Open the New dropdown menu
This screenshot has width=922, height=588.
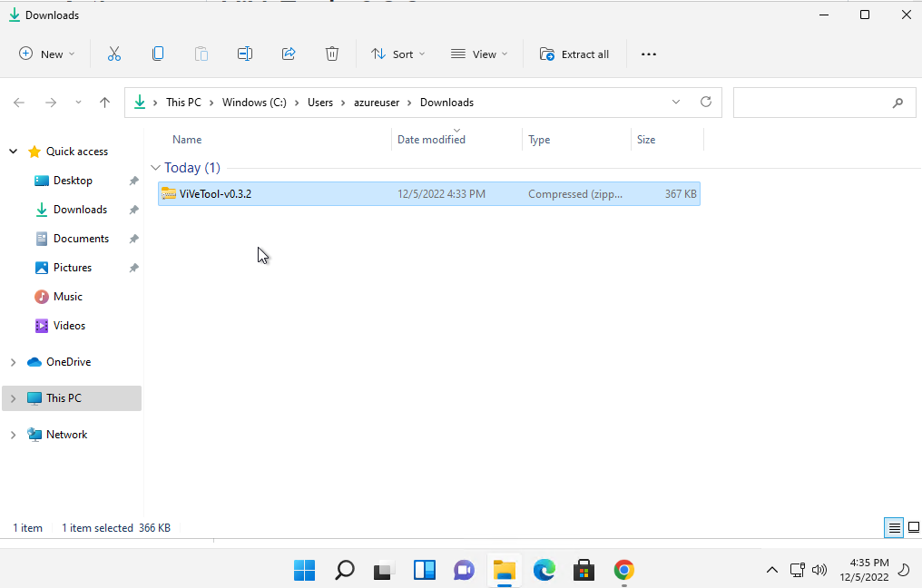point(47,54)
